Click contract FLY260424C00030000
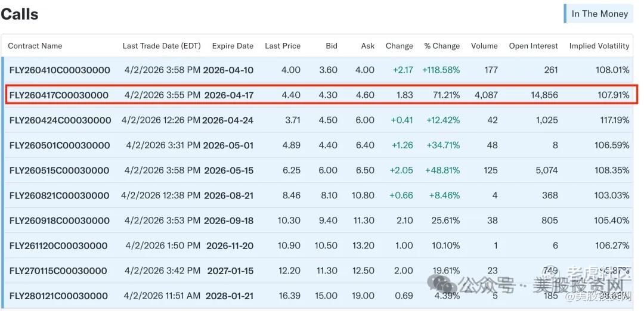644x311 pixels. point(60,120)
